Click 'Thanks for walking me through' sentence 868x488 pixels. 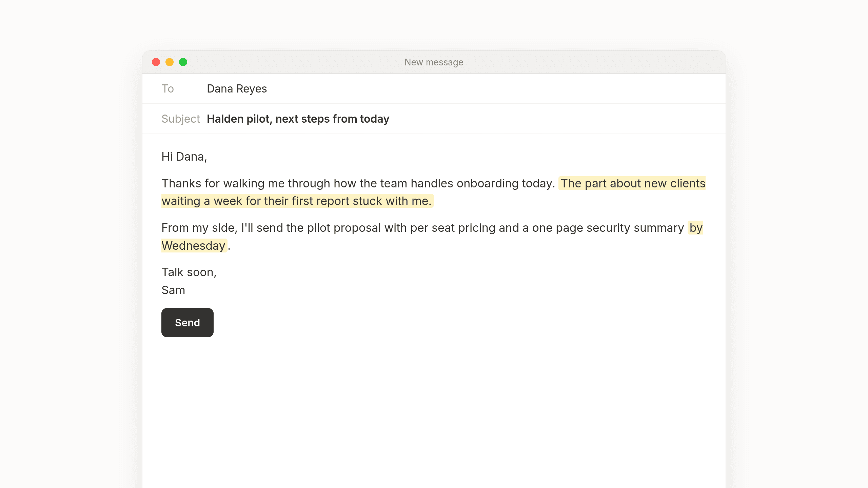coord(358,183)
